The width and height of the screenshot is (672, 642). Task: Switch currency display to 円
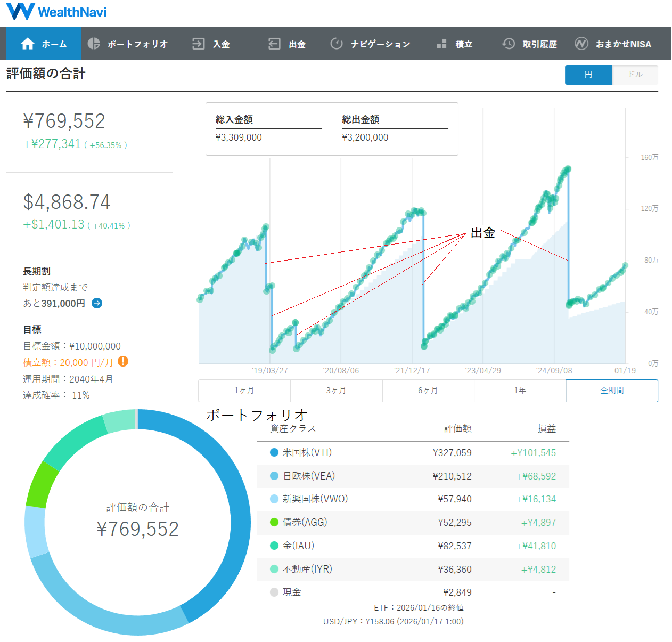(x=588, y=75)
